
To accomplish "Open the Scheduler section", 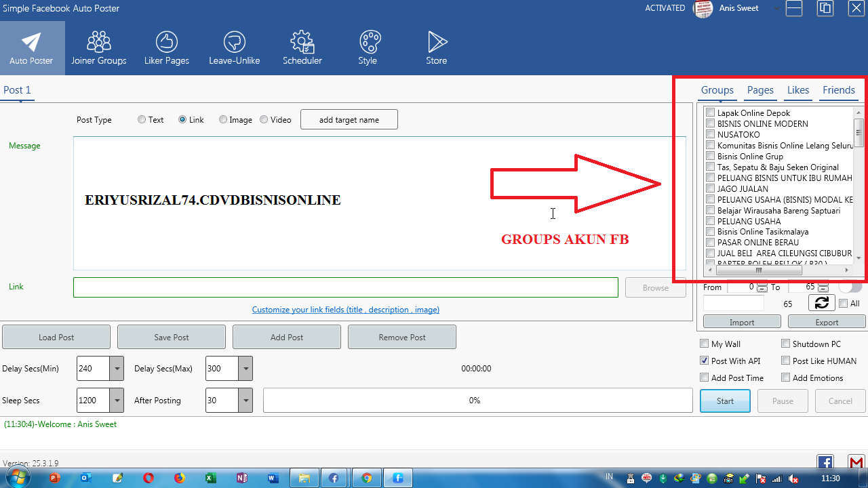I will (302, 48).
